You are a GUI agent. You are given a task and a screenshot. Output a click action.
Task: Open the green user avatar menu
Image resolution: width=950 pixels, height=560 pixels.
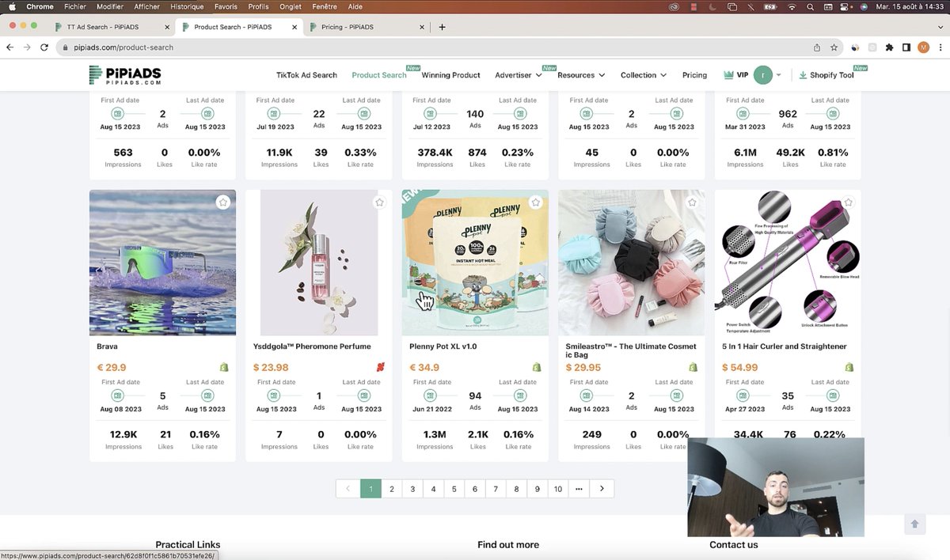coord(762,75)
